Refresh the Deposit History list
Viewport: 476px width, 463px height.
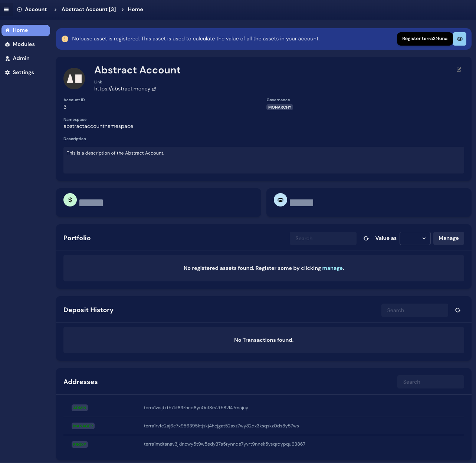(x=457, y=310)
